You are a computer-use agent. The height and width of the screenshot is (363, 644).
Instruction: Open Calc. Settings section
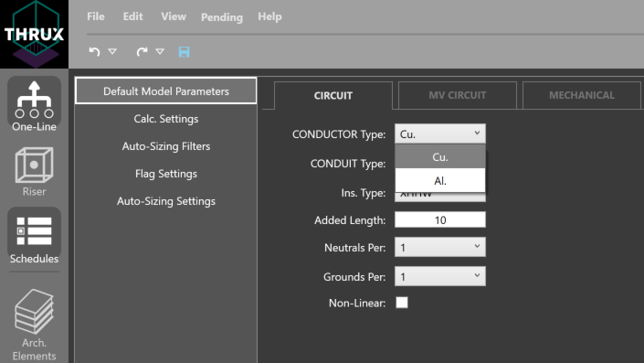tap(166, 119)
